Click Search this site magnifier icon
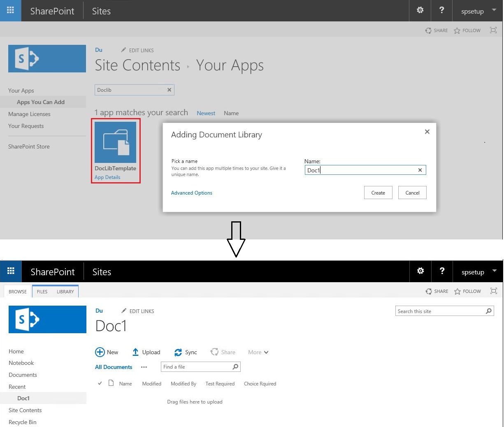Screen dimensions: 504x427 [x=489, y=311]
